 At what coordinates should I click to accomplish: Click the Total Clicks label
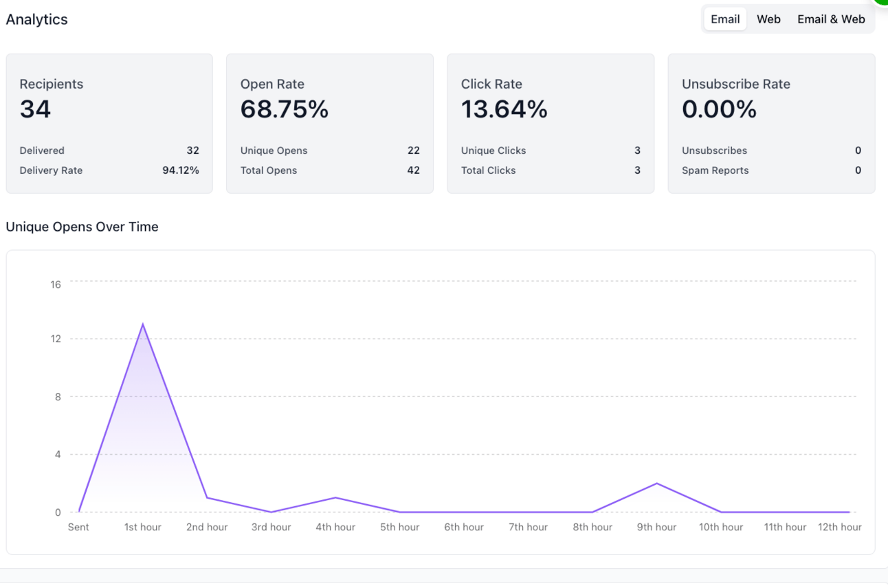(x=489, y=170)
